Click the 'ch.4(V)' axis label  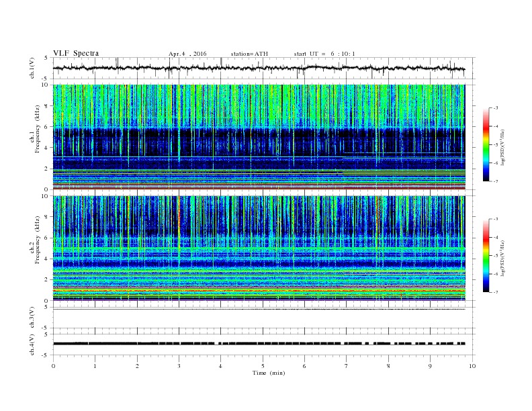[x=32, y=345]
